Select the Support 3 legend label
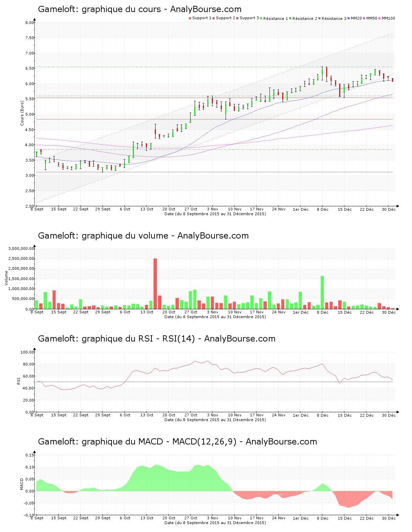Image resolution: width=412 pixels, height=532 pixels. click(x=249, y=18)
